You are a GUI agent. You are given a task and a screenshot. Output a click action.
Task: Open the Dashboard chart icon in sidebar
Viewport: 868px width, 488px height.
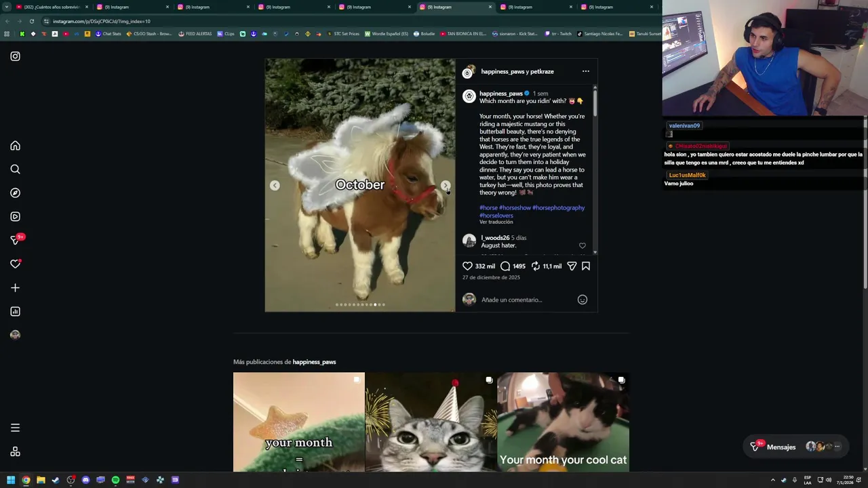(x=15, y=312)
